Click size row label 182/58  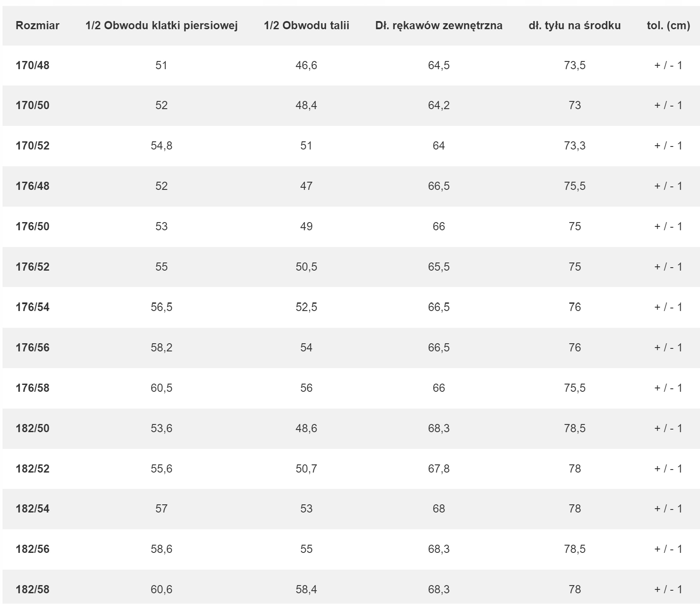tap(33, 589)
